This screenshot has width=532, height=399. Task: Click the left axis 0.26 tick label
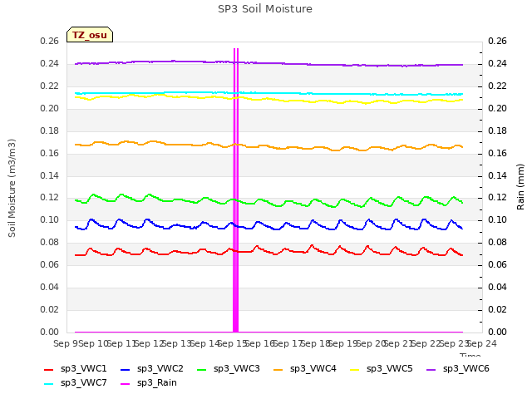(50, 41)
